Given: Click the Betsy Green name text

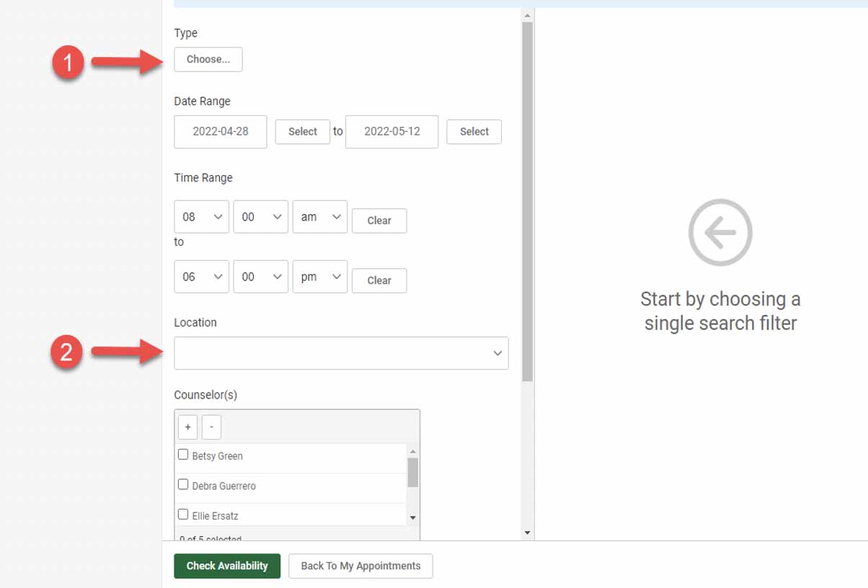Looking at the screenshot, I should (218, 456).
